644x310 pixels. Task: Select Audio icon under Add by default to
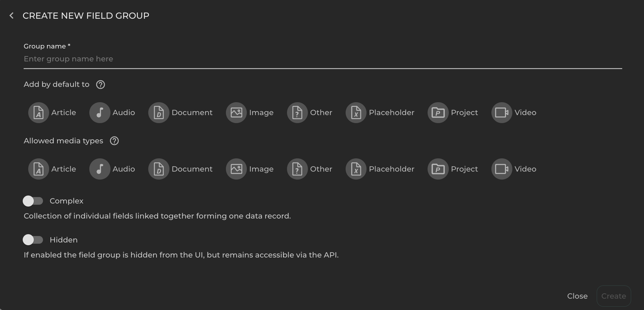point(100,113)
